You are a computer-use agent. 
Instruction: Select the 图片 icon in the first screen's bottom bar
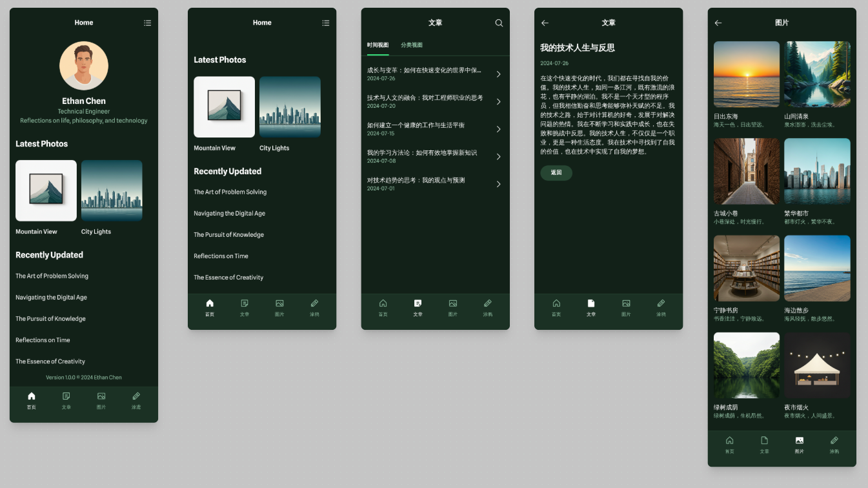[101, 396]
